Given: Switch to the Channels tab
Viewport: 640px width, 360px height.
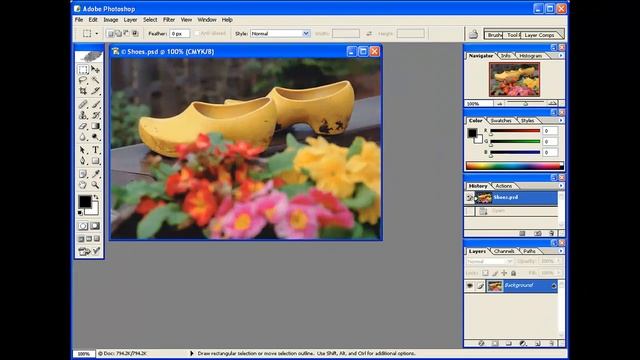Looking at the screenshot, I should pos(504,251).
